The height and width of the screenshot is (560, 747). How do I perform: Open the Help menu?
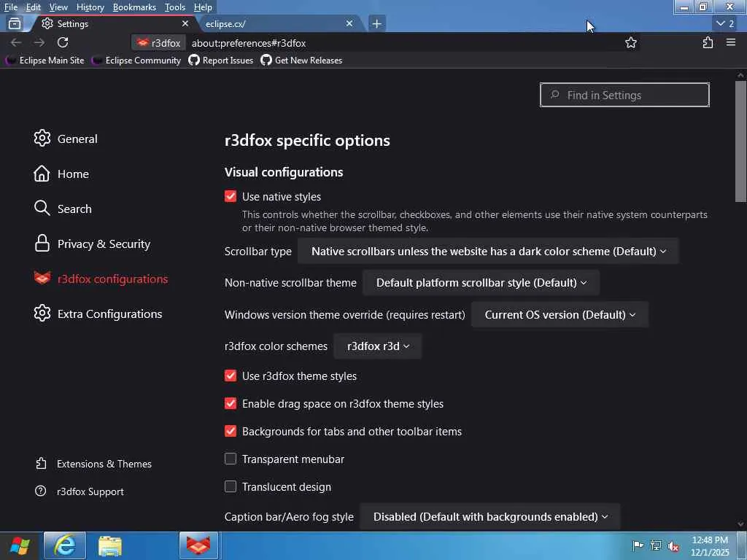[203, 7]
